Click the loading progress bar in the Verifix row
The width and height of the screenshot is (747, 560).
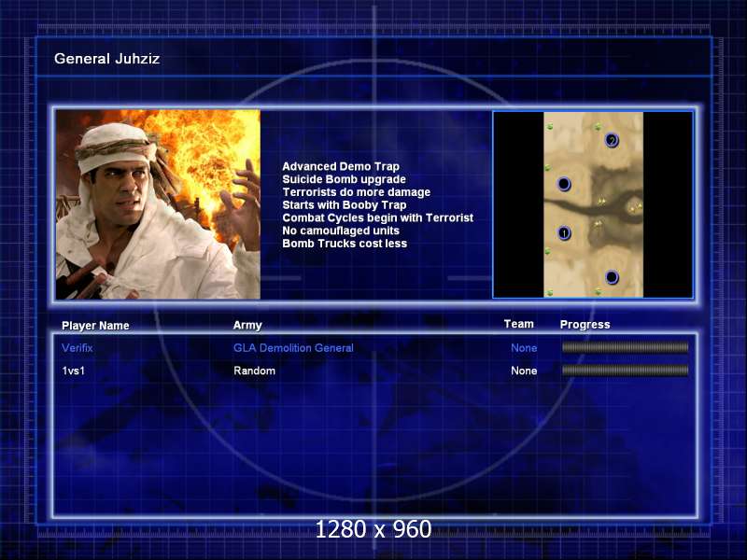coord(625,347)
